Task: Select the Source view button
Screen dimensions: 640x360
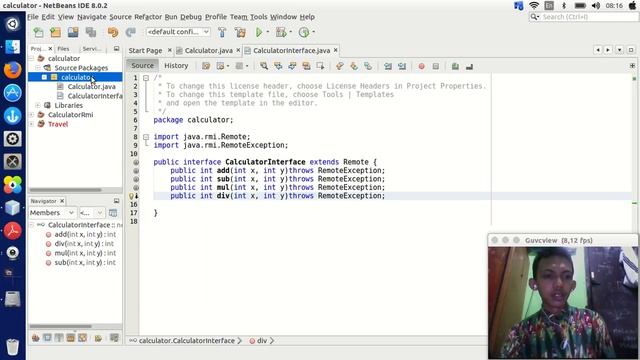Action: pos(142,66)
